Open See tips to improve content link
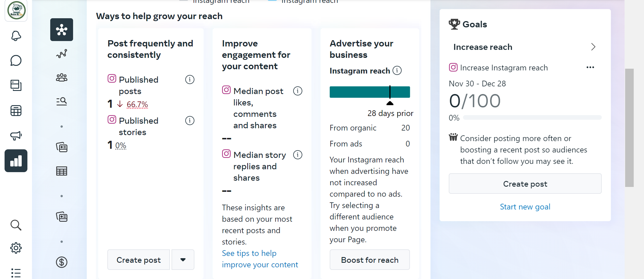Viewport: 644px width, 279px height. tap(260, 259)
